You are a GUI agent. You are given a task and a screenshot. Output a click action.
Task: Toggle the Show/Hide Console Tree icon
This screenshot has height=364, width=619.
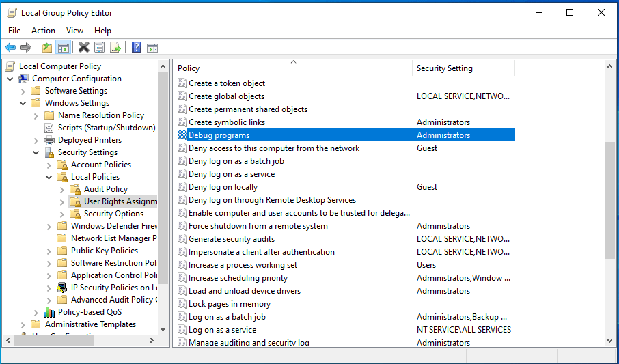[x=63, y=47]
